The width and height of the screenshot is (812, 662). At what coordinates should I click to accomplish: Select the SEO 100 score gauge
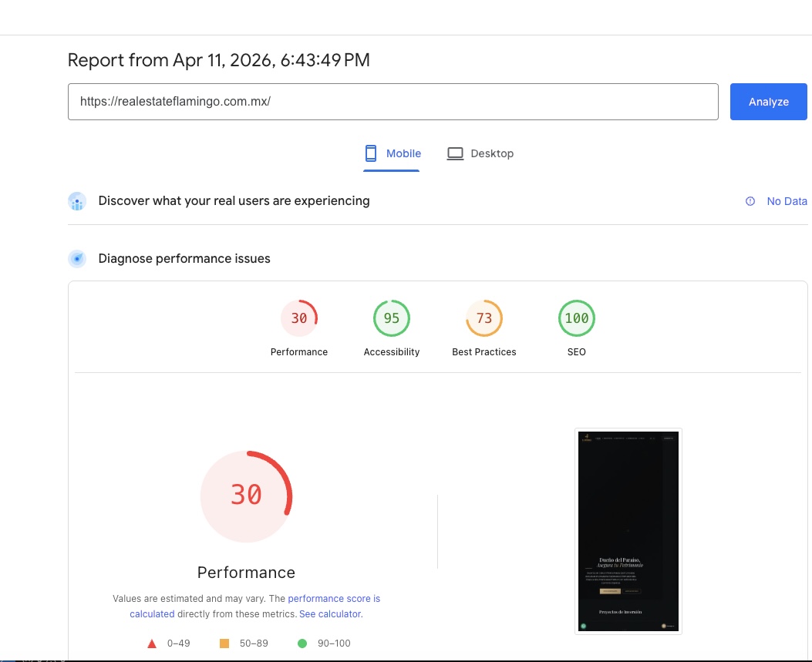[577, 318]
